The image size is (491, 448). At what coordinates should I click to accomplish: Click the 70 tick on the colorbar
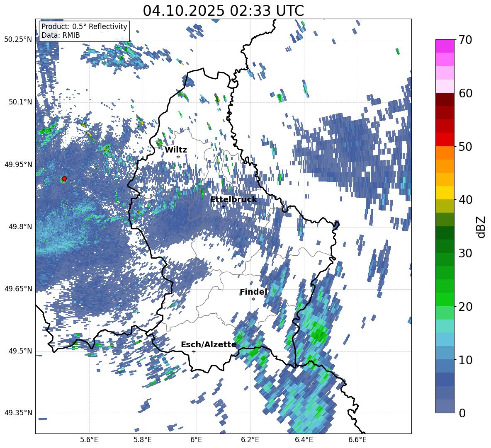pyautogui.click(x=465, y=40)
